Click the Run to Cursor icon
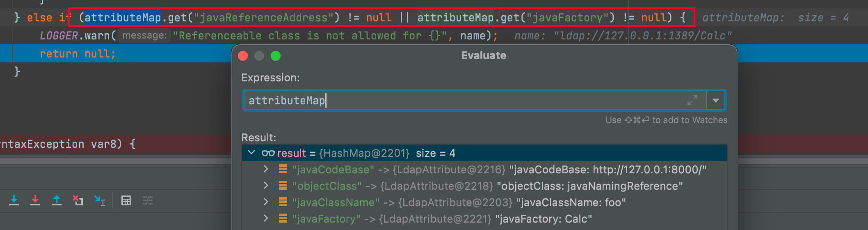Screen dimensions: 868x230 (x=100, y=200)
